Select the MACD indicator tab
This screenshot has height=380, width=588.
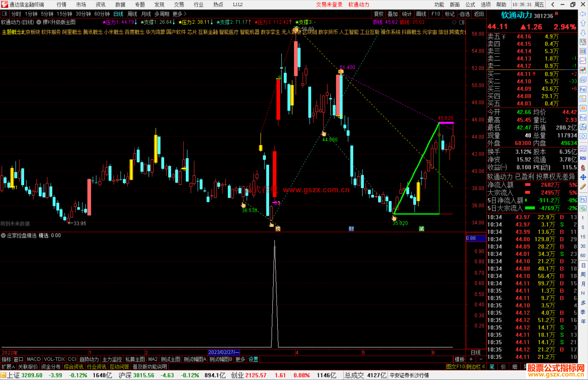click(x=33, y=360)
